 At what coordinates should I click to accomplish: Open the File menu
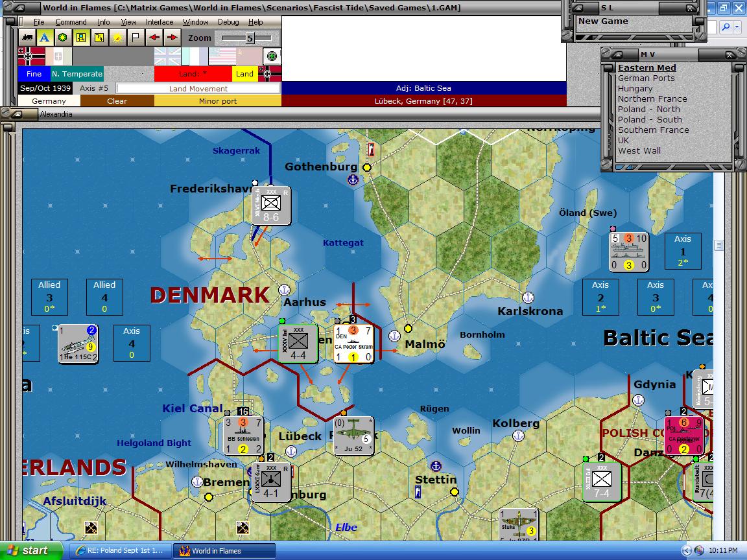pos(39,22)
